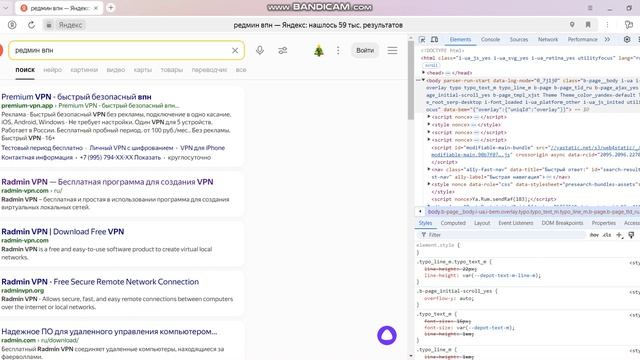The image size is (640, 360).
Task: Switch to the карты search tab
Action: click(142, 70)
